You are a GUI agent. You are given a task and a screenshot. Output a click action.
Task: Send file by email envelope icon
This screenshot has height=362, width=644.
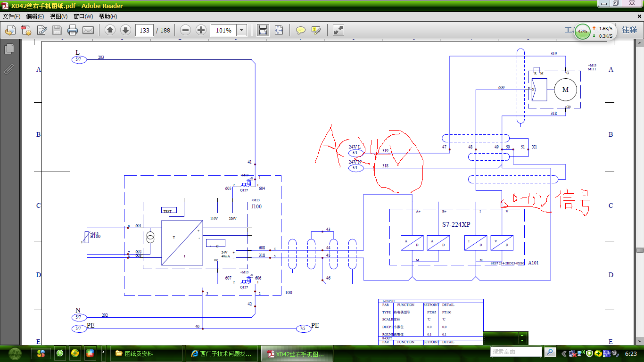tap(88, 30)
